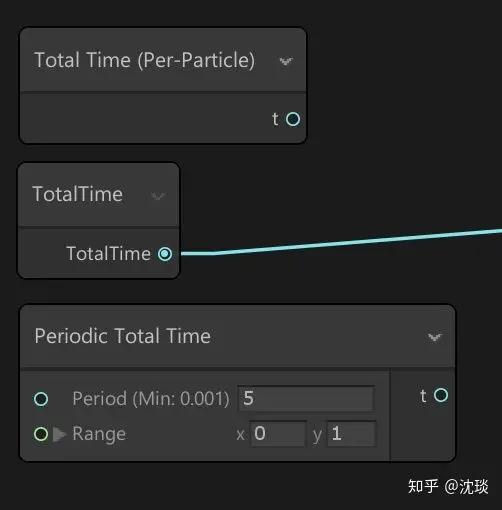Viewport: 502px width, 510px height.
Task: Expand the Range disclosure triangle
Action: [60, 434]
